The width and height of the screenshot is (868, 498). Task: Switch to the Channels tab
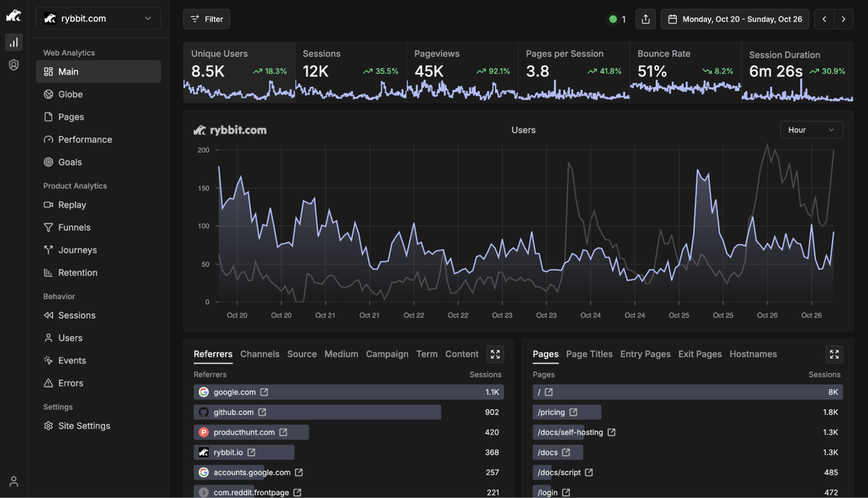point(260,354)
